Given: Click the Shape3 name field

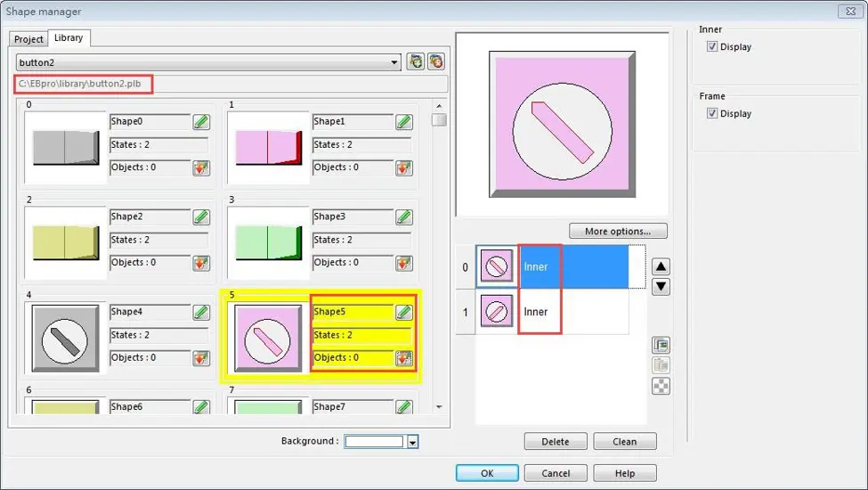Looking at the screenshot, I should 353,216.
